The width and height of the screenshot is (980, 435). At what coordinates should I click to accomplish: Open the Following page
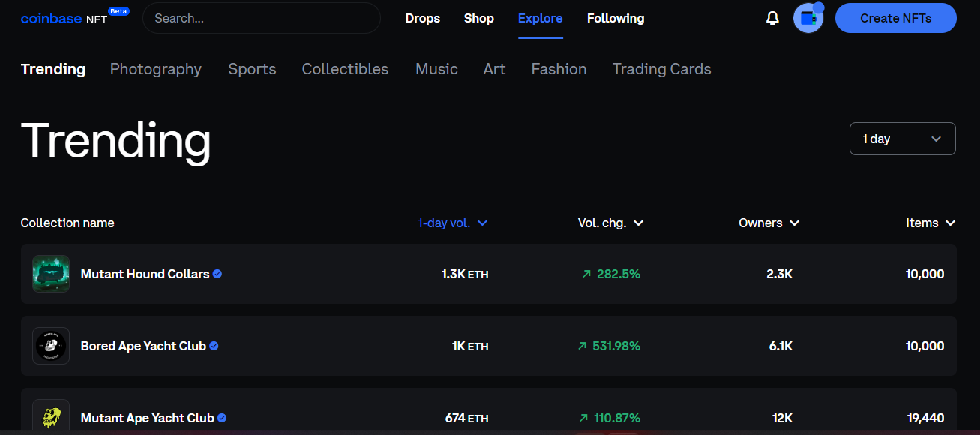616,18
